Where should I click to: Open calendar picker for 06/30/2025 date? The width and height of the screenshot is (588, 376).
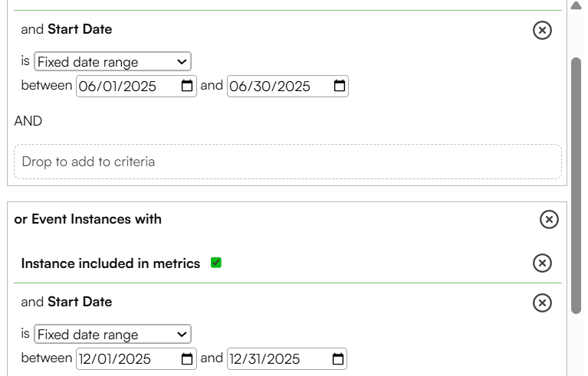(x=339, y=86)
